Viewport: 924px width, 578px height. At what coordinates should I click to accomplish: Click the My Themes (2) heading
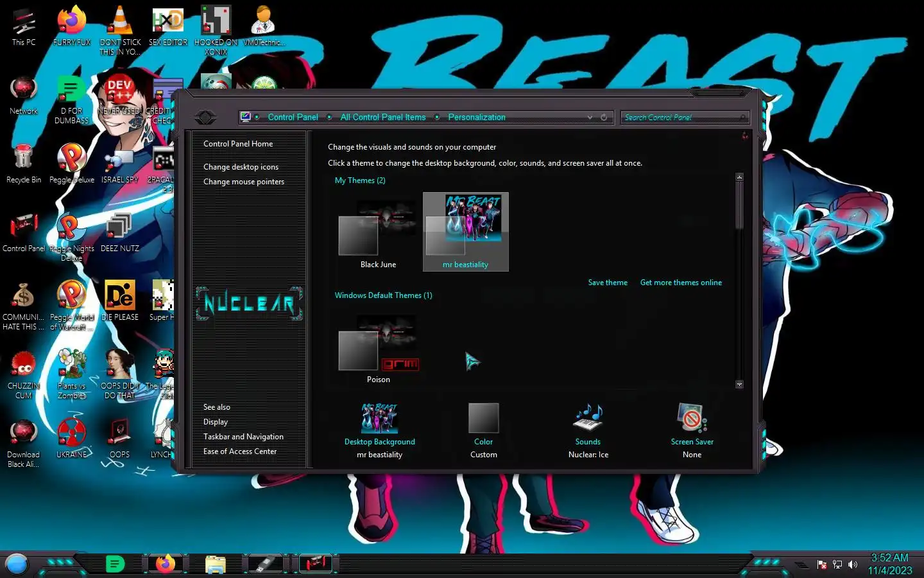click(360, 180)
